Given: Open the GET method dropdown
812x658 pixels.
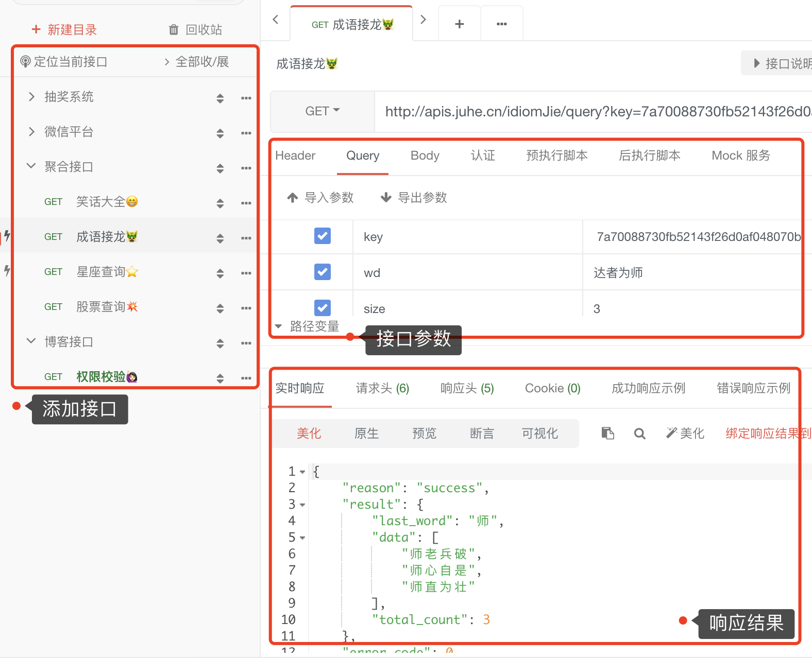Looking at the screenshot, I should click(x=323, y=111).
